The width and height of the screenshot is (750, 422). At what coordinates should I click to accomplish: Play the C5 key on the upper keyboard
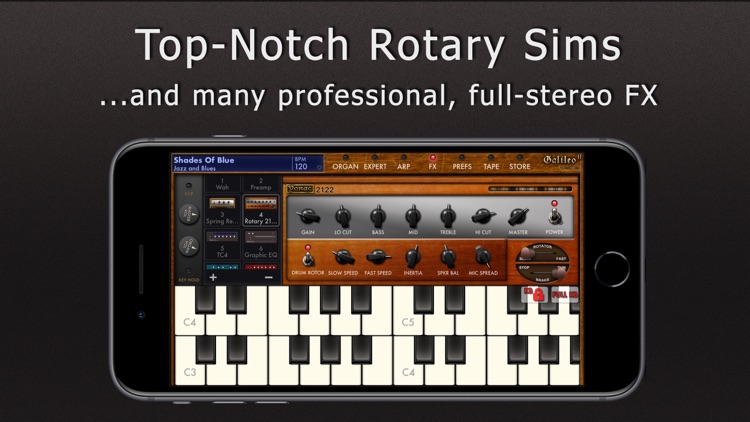point(408,322)
